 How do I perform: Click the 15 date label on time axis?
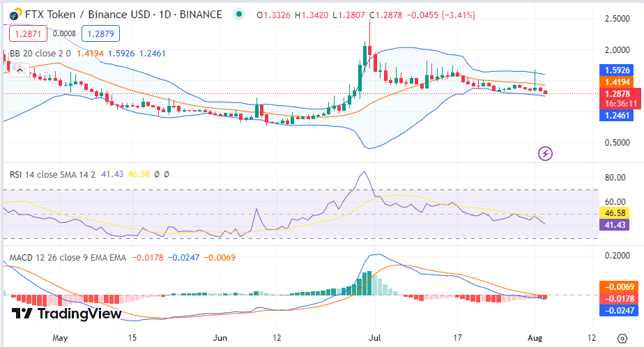pyautogui.click(x=132, y=338)
